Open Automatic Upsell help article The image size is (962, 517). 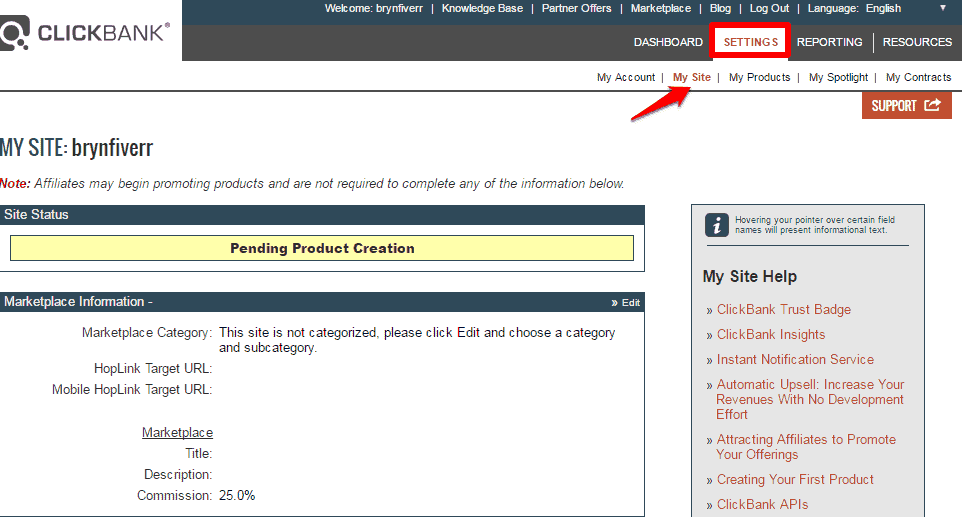(x=810, y=399)
